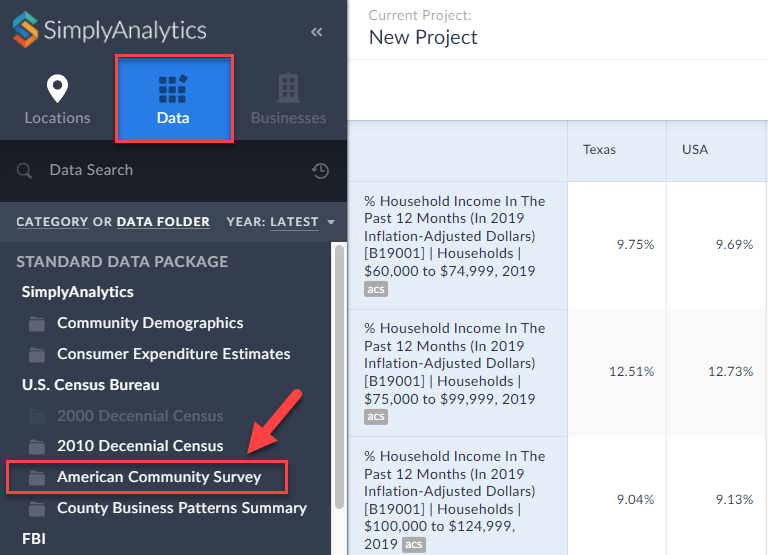Image resolution: width=768 pixels, height=555 pixels.
Task: Open the 2010 Decennial Census folder
Action: tap(140, 446)
